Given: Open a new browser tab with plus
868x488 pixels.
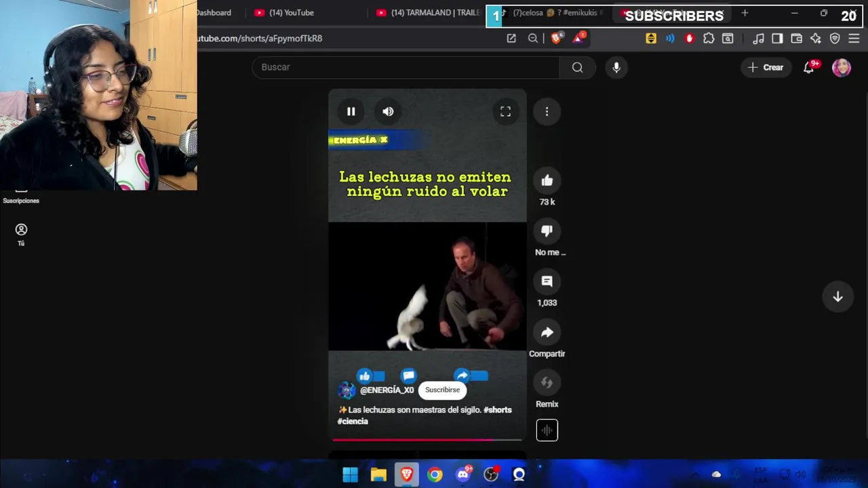Looking at the screenshot, I should pyautogui.click(x=745, y=13).
